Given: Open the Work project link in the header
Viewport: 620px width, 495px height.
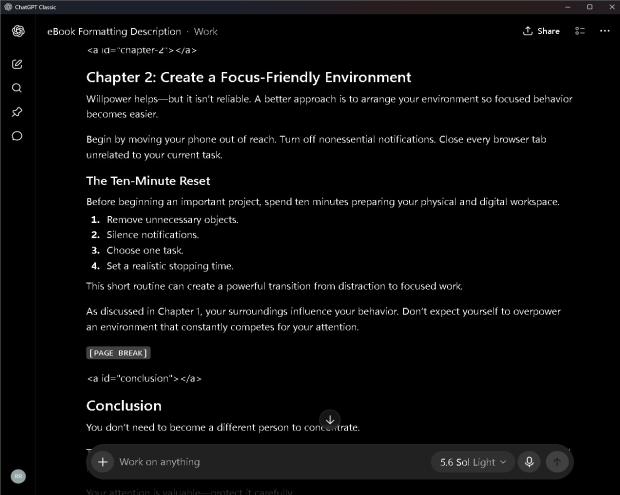Looking at the screenshot, I should pyautogui.click(x=206, y=32).
